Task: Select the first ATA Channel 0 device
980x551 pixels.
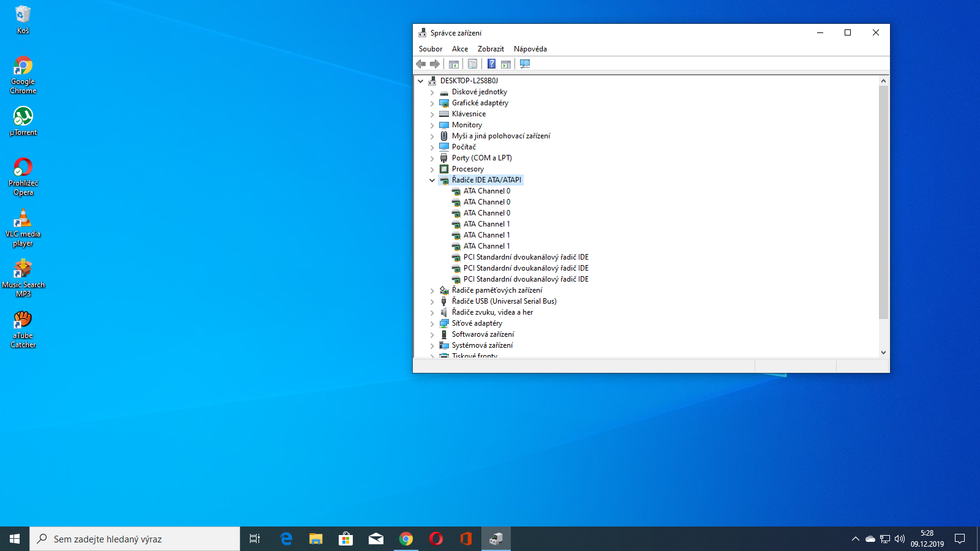Action: coord(486,191)
